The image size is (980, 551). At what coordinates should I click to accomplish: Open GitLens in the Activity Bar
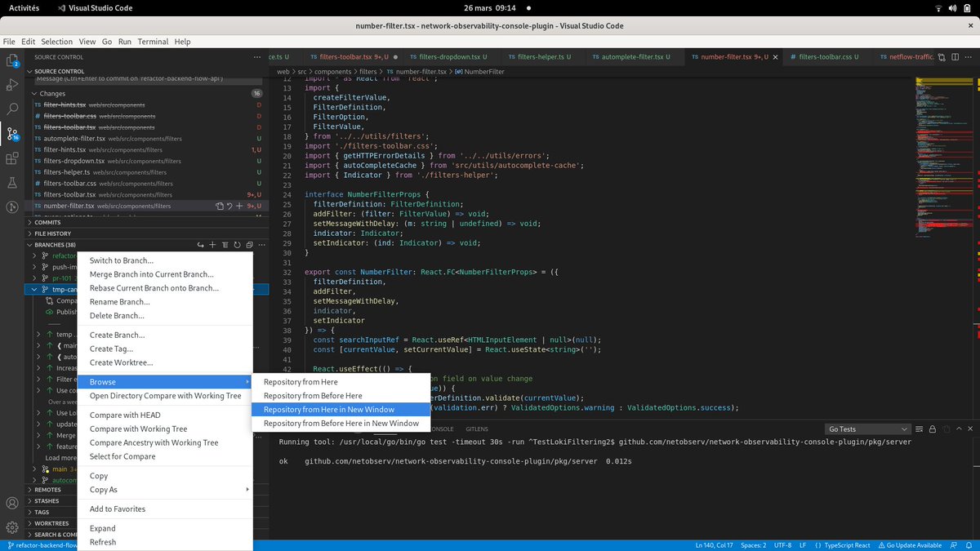(x=13, y=205)
